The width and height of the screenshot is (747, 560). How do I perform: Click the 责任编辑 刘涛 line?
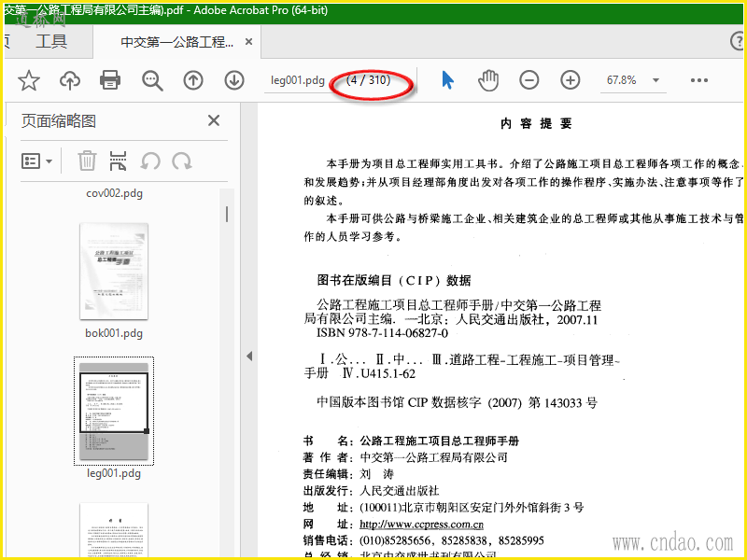[x=348, y=474]
